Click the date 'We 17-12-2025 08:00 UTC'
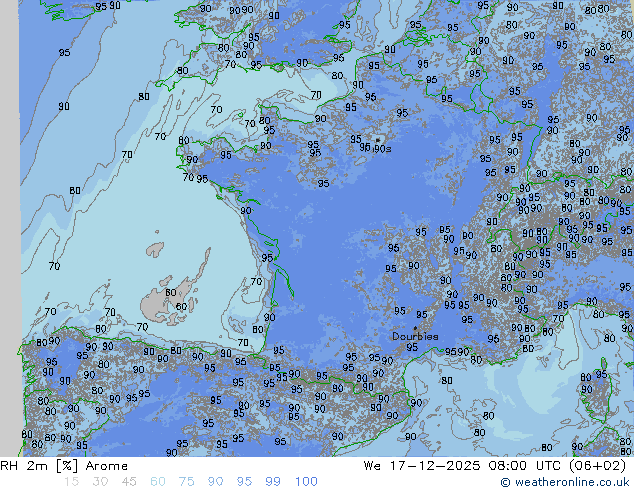Screen dimensions: 634x490 click(x=464, y=466)
